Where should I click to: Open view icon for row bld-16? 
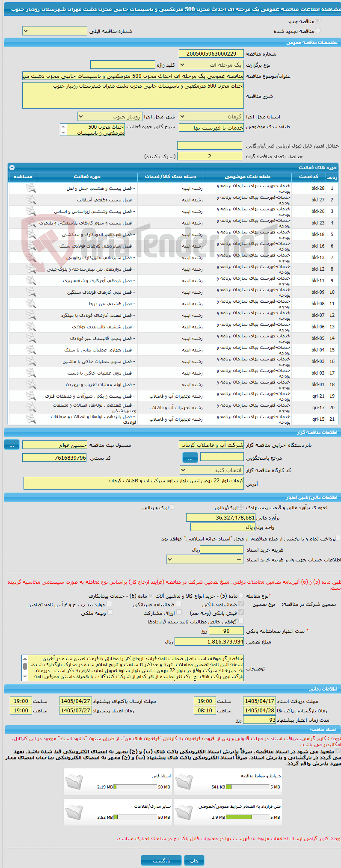31,245
